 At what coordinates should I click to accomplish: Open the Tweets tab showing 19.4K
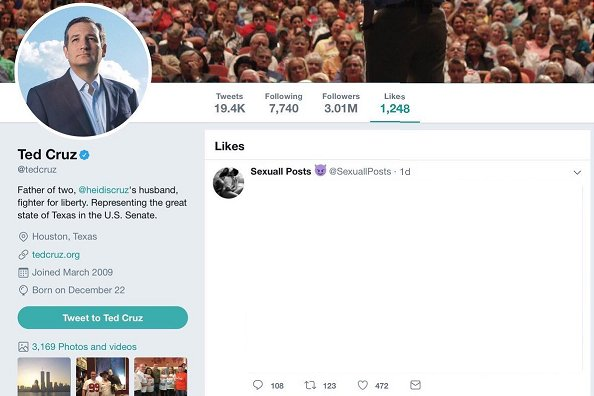pyautogui.click(x=229, y=103)
